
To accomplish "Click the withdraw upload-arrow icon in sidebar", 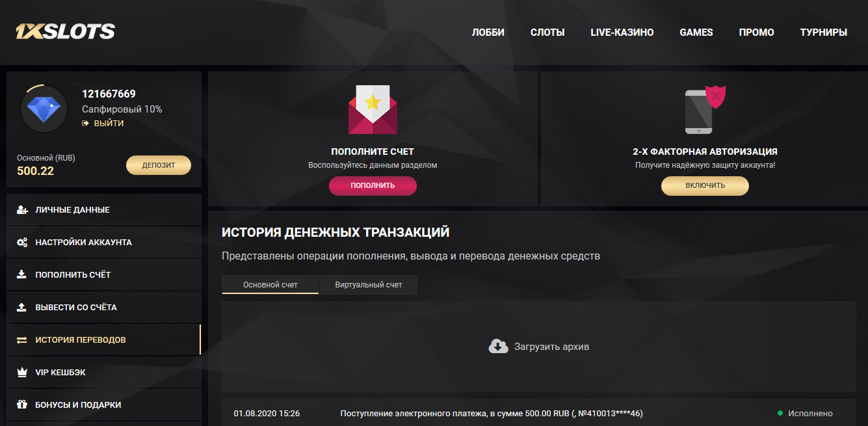I will tap(22, 307).
